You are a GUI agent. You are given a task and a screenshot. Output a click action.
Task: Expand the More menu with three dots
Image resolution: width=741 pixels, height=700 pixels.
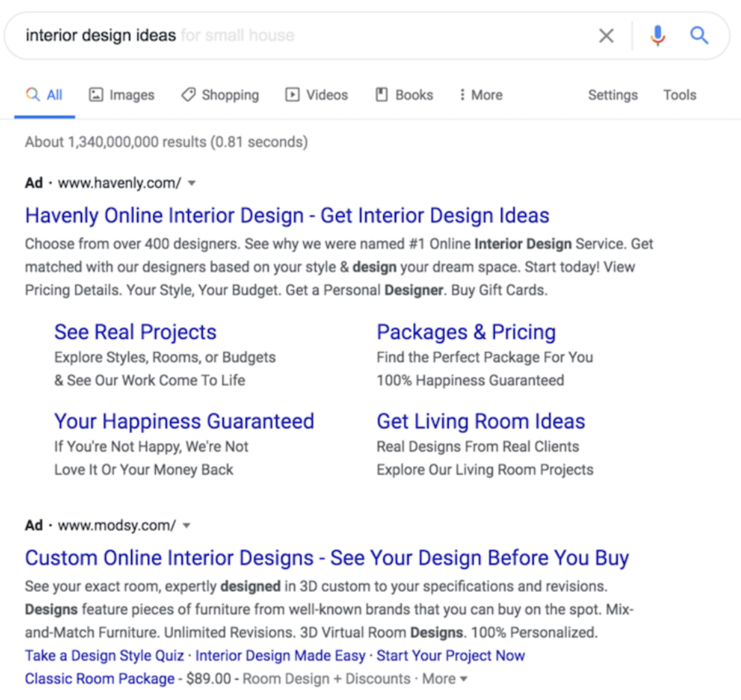481,95
